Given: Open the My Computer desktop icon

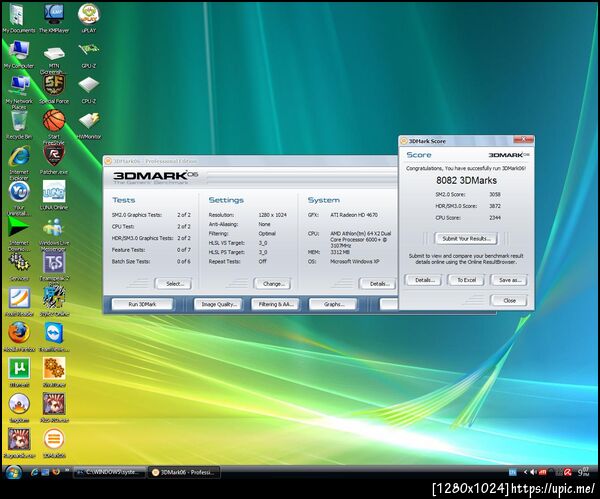Looking at the screenshot, I should 18,54.
